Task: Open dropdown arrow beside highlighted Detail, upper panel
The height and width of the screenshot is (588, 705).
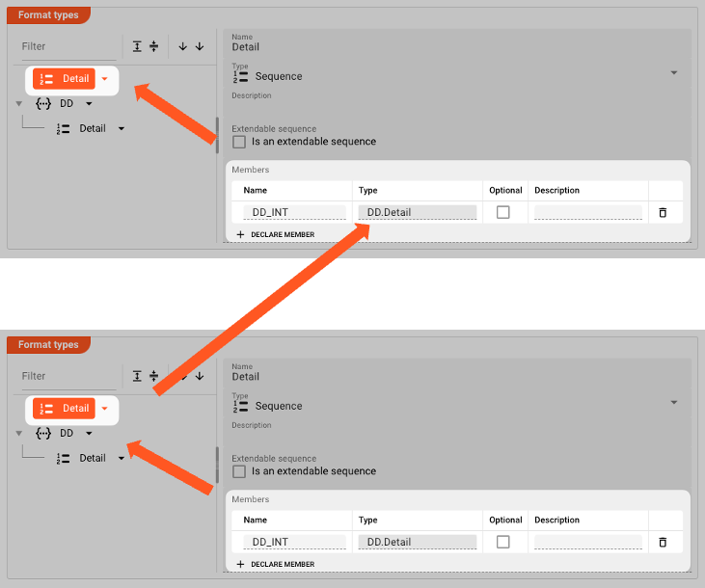Action: tap(104, 79)
